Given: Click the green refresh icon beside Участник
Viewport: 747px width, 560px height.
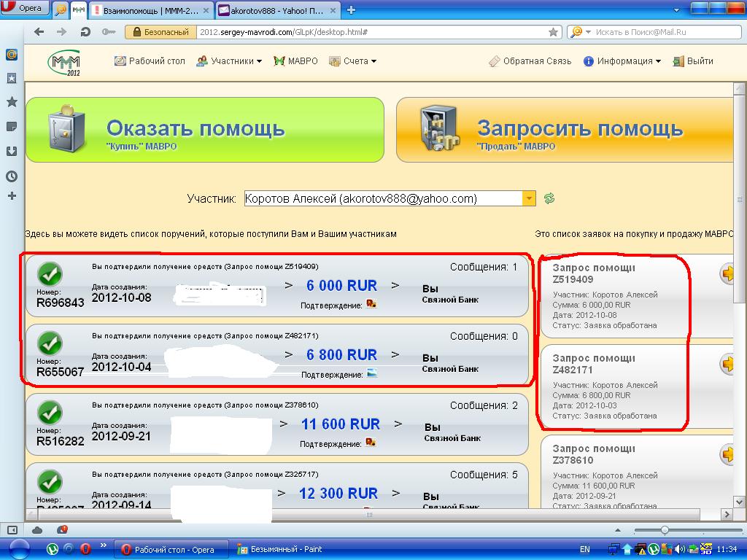Looking at the screenshot, I should [549, 198].
